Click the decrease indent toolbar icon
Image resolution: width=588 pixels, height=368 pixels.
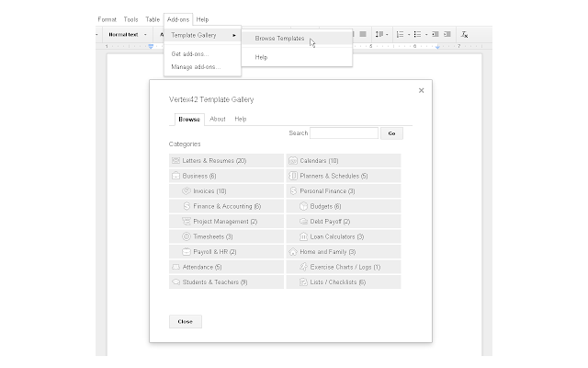click(435, 34)
